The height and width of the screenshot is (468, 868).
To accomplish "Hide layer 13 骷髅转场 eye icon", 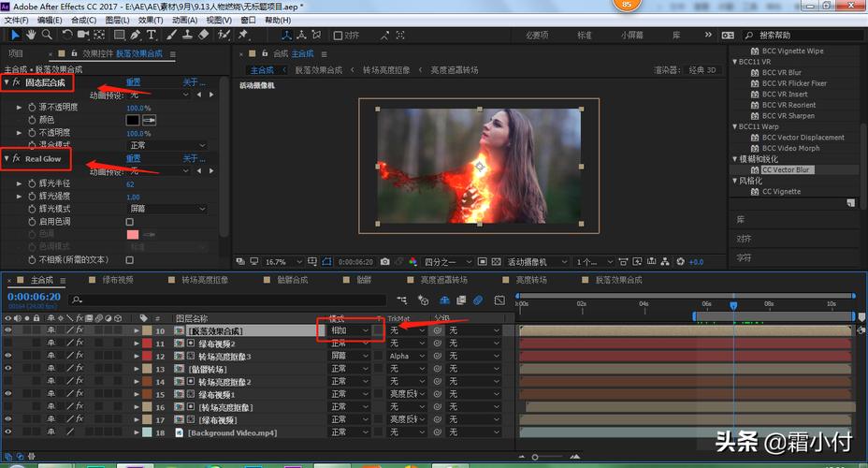I will click(7, 368).
